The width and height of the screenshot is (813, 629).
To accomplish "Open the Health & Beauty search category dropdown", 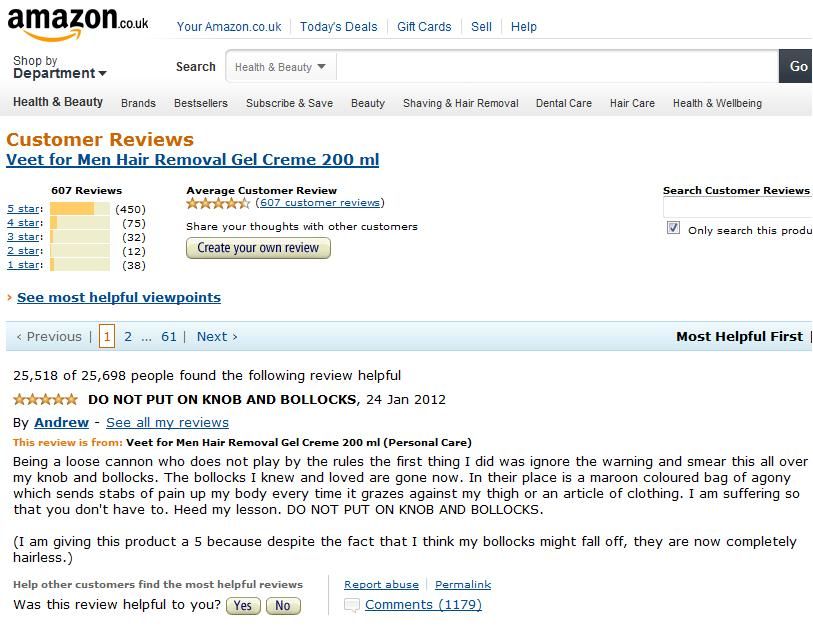I will point(281,67).
